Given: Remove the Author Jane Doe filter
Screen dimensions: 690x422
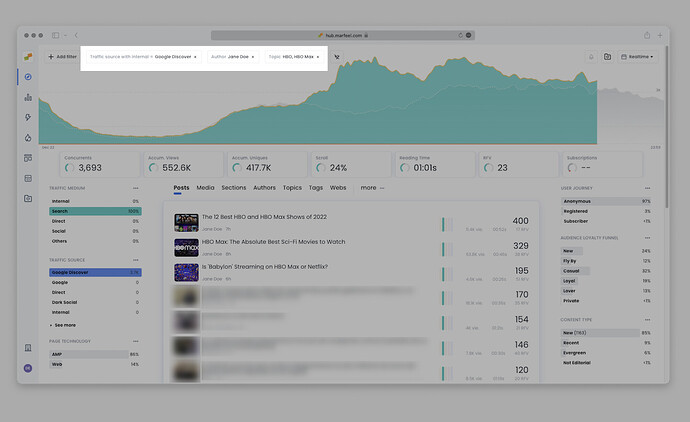Looking at the screenshot, I should coord(254,57).
